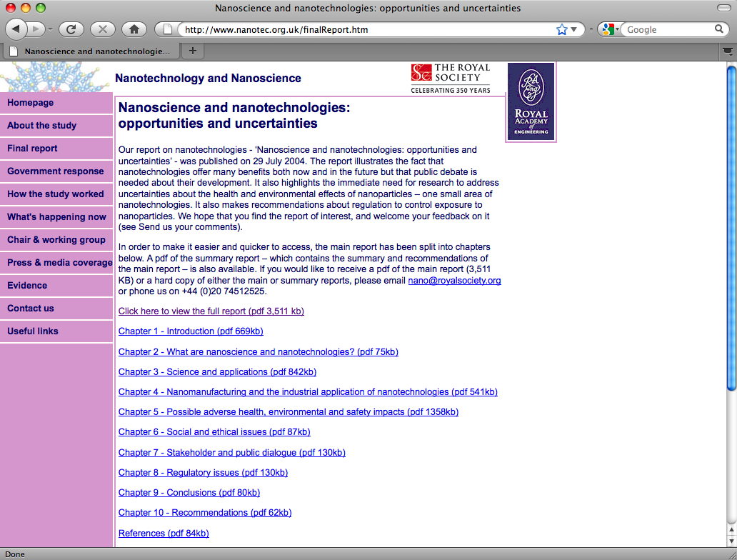The height and width of the screenshot is (560, 737).
Task: Open a new tab with plus button
Action: coord(193,51)
